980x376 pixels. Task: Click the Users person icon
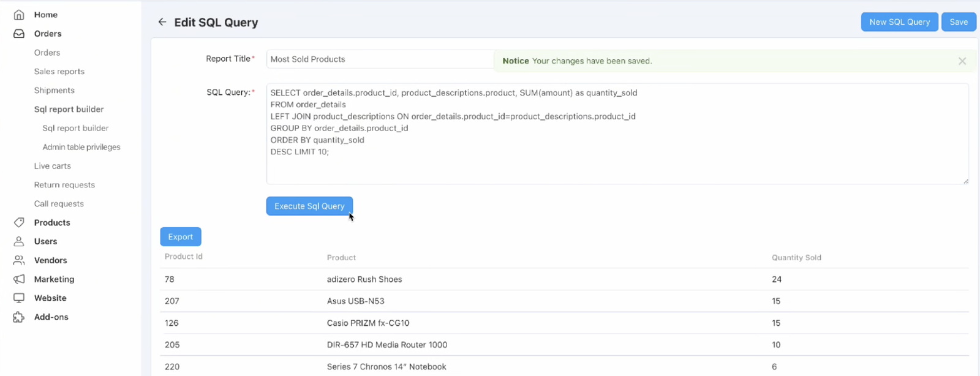[19, 241]
